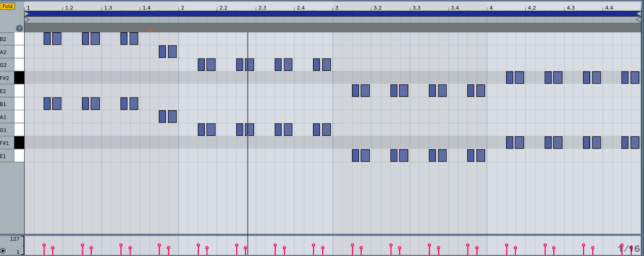The height and width of the screenshot is (256, 644).
Task: Click ruler marker 1.4
Action: coord(146,7)
